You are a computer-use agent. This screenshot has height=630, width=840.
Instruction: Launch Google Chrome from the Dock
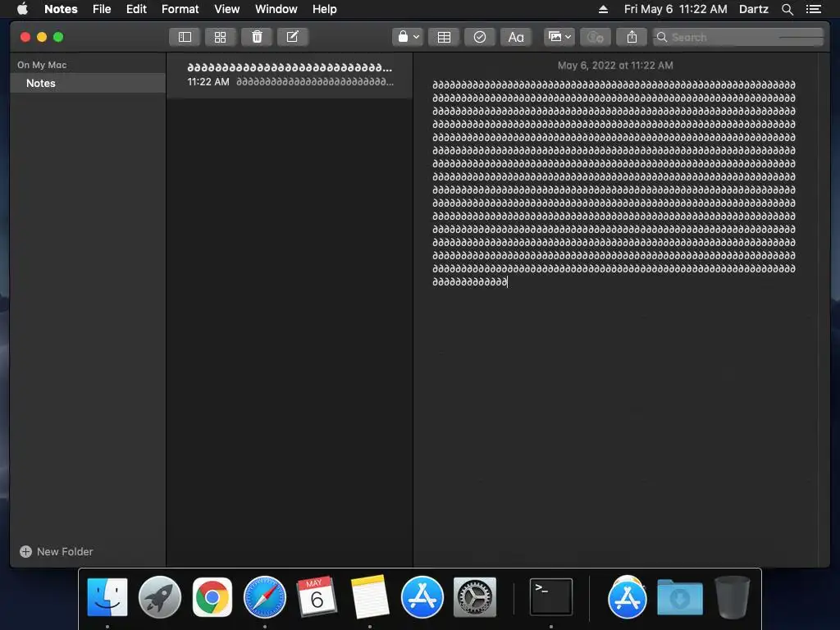[212, 597]
